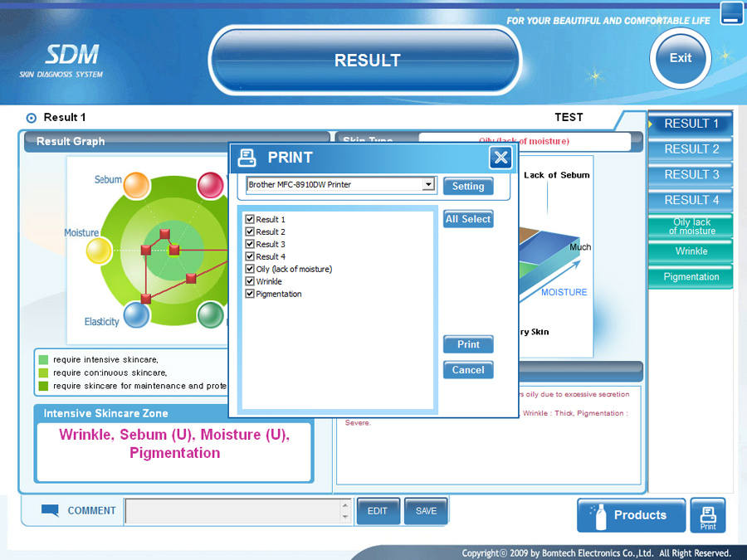Click the blue Elasticity sphere icon

tap(136, 314)
